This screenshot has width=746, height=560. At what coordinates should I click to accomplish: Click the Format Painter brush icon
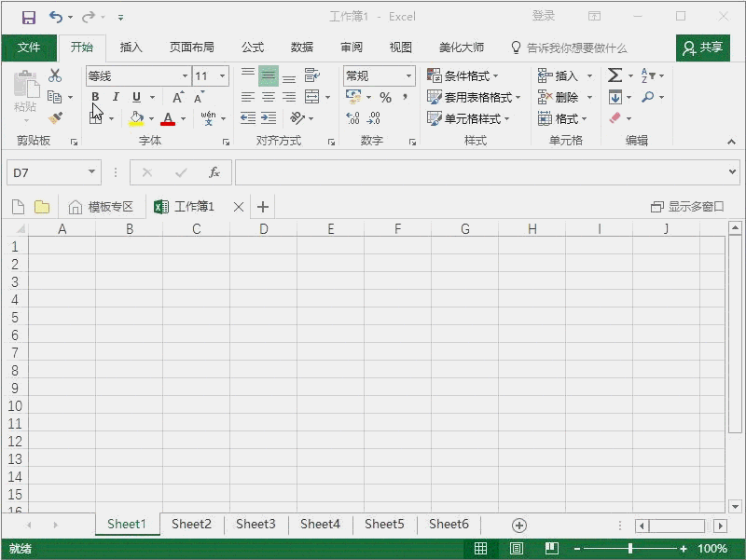(55, 118)
